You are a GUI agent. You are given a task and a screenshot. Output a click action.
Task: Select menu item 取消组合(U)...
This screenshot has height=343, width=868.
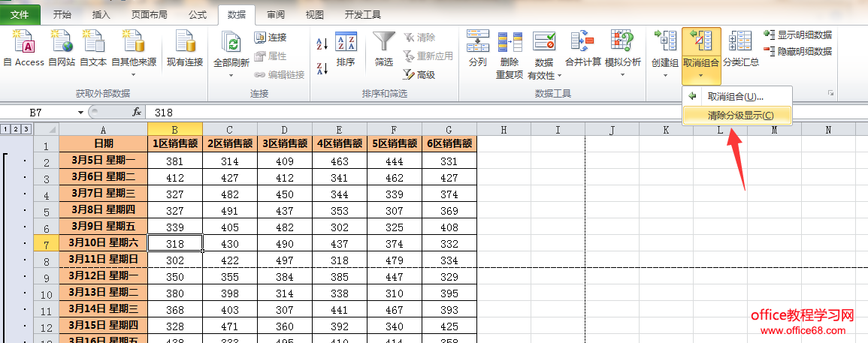[736, 97]
